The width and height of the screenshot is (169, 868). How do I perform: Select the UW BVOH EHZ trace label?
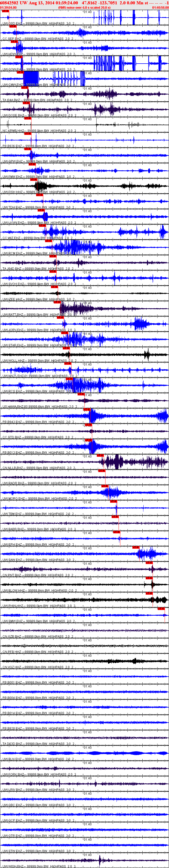[x=39, y=284]
